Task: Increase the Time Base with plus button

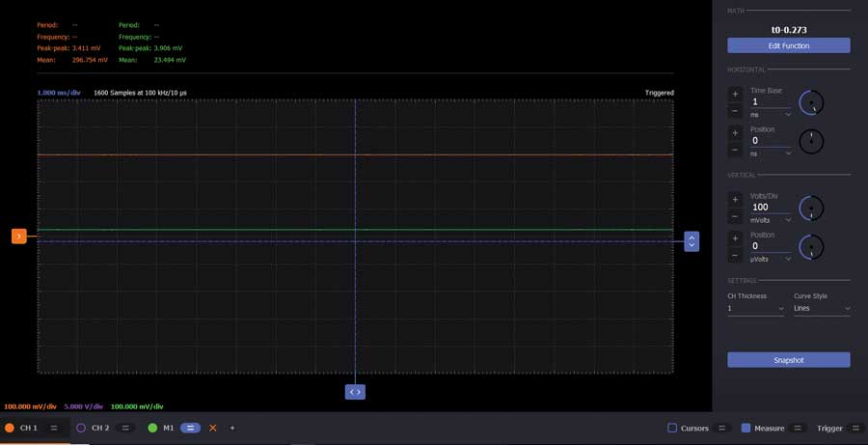Action: click(735, 95)
